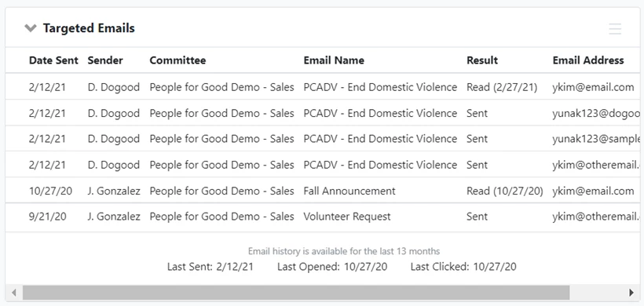644x306 pixels.
Task: Select the Read (2/27/21) result cell
Action: tap(502, 87)
